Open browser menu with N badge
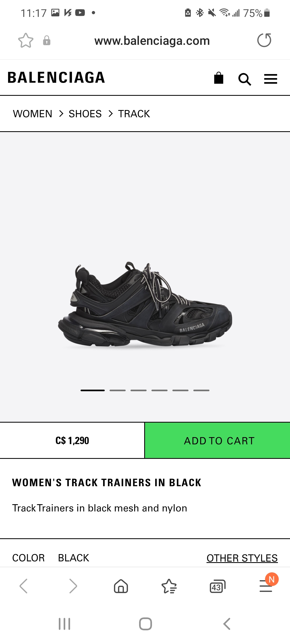The height and width of the screenshot is (644, 290). [268, 586]
